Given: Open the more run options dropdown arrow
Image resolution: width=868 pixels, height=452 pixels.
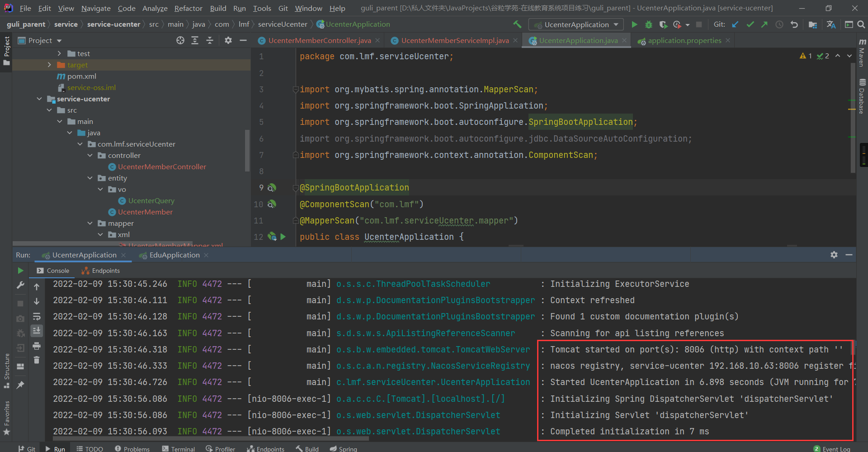Looking at the screenshot, I should 688,25.
